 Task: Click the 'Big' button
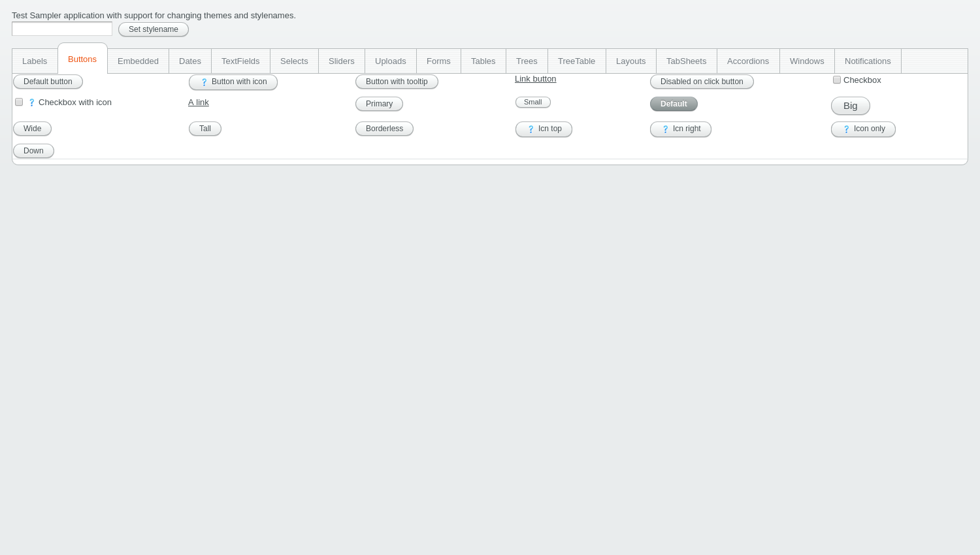point(851,106)
